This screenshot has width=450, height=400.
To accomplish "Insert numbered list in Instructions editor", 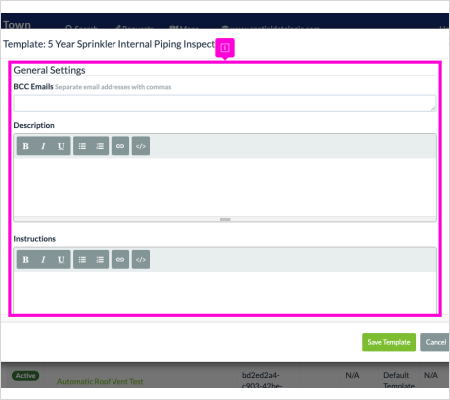I will click(100, 259).
